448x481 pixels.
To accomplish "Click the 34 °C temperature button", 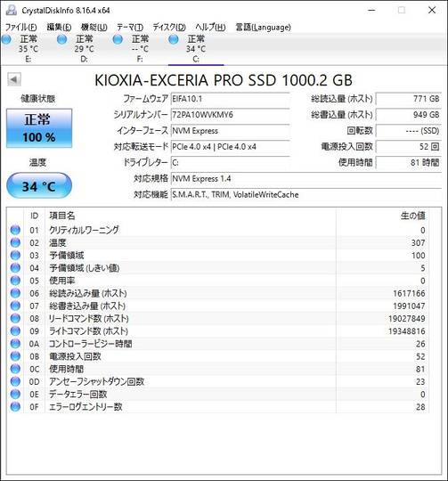I will pos(39,186).
